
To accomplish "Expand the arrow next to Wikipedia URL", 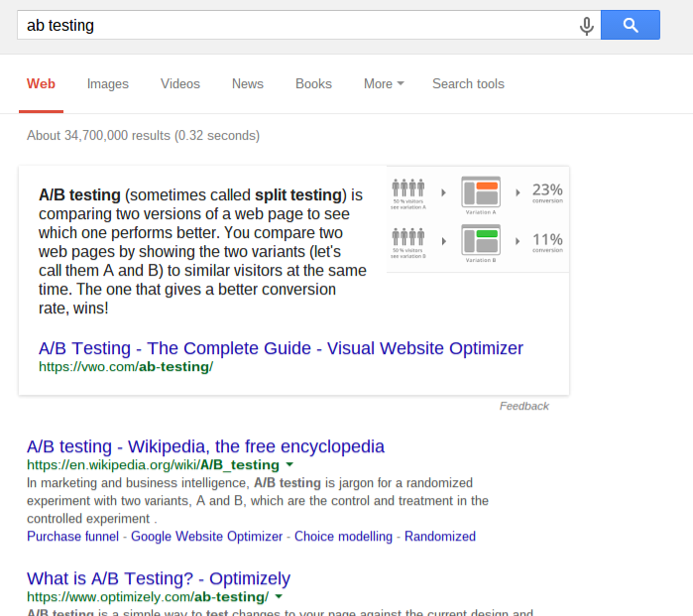I will (289, 465).
